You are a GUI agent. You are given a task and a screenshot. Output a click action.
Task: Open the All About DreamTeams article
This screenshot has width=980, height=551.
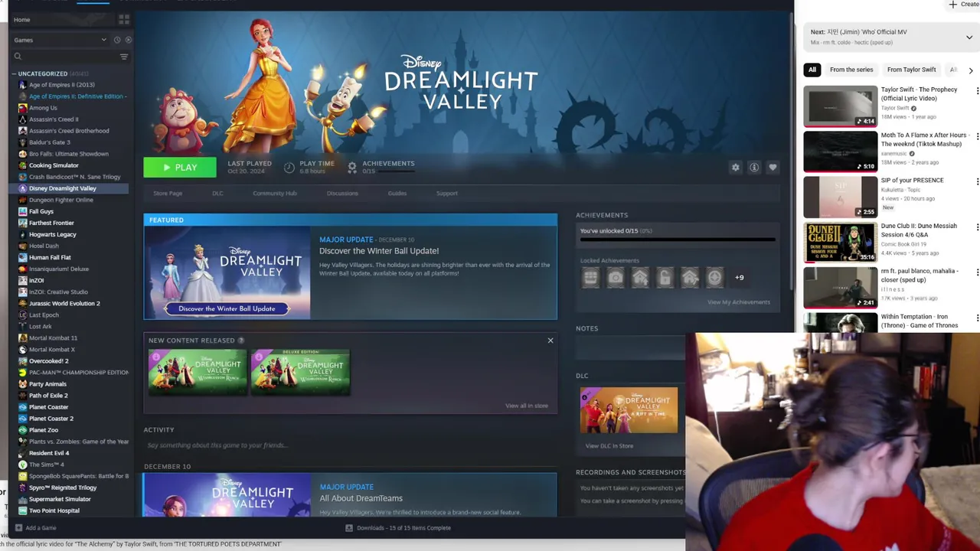pos(361,498)
